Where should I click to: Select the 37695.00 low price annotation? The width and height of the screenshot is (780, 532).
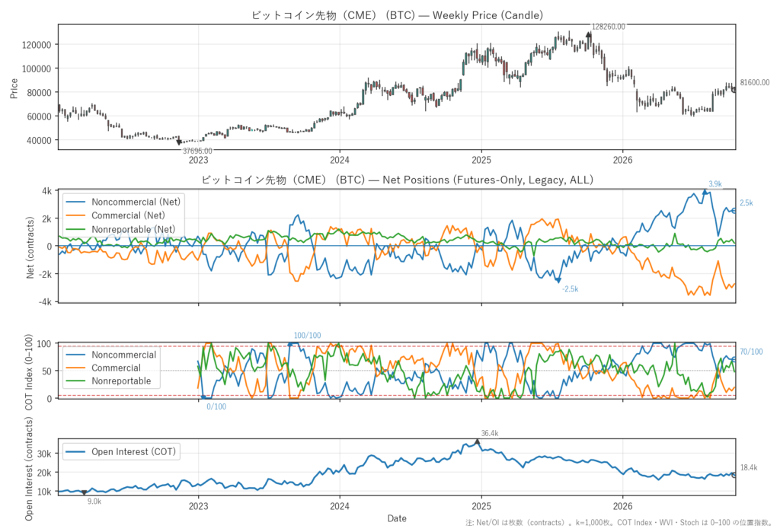coord(197,151)
